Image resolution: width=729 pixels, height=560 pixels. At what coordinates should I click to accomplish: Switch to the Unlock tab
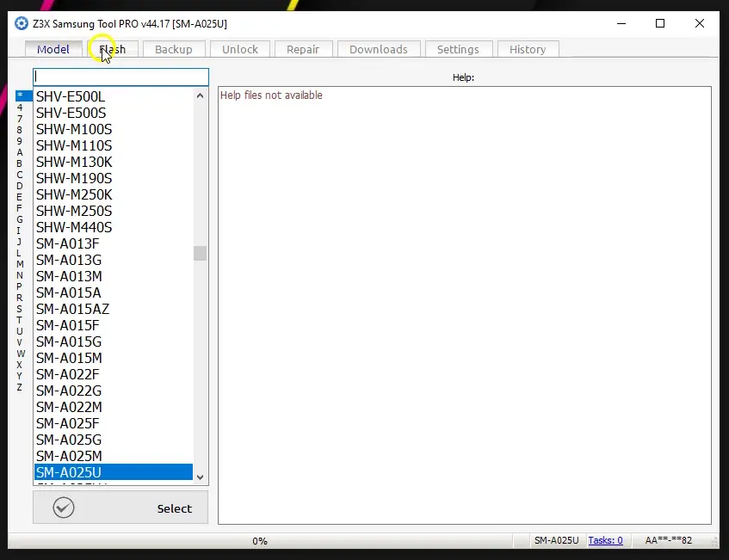[239, 49]
